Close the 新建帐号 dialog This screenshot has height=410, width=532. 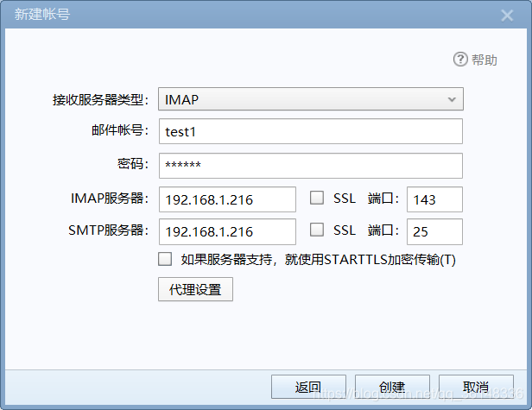pos(507,16)
